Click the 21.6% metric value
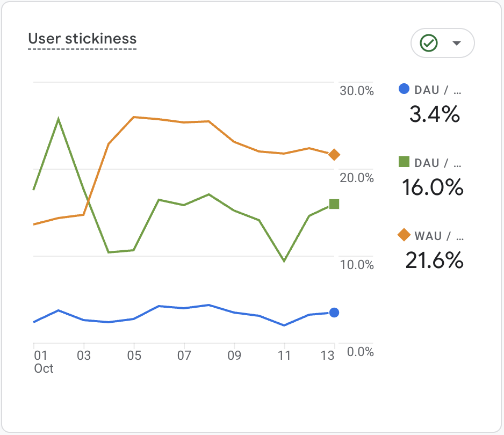 click(x=434, y=260)
